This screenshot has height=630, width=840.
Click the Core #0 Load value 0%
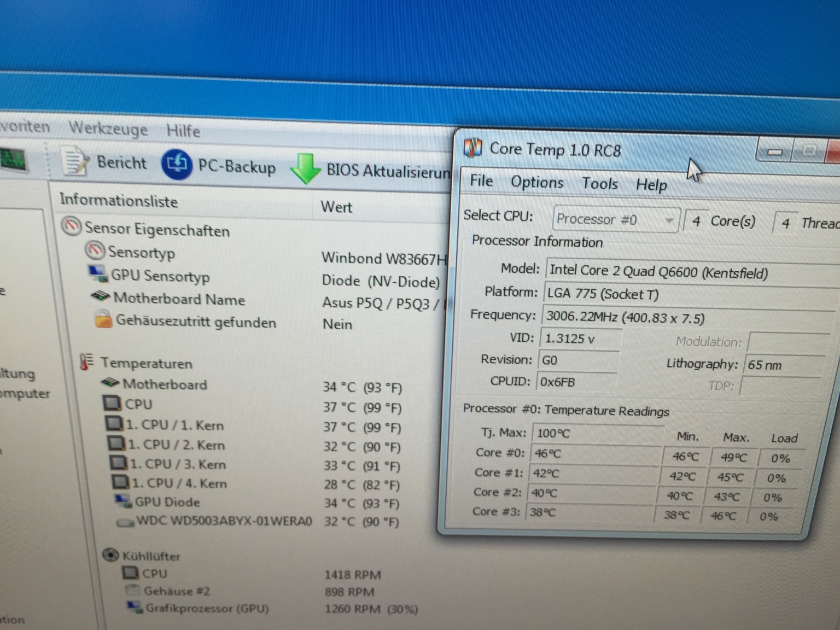tap(780, 459)
